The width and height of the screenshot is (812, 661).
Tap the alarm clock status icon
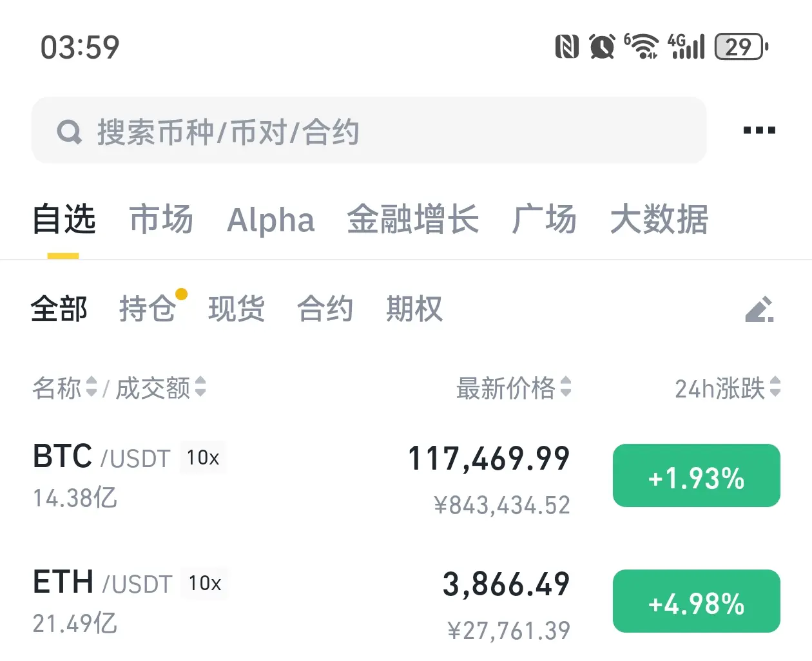point(602,47)
